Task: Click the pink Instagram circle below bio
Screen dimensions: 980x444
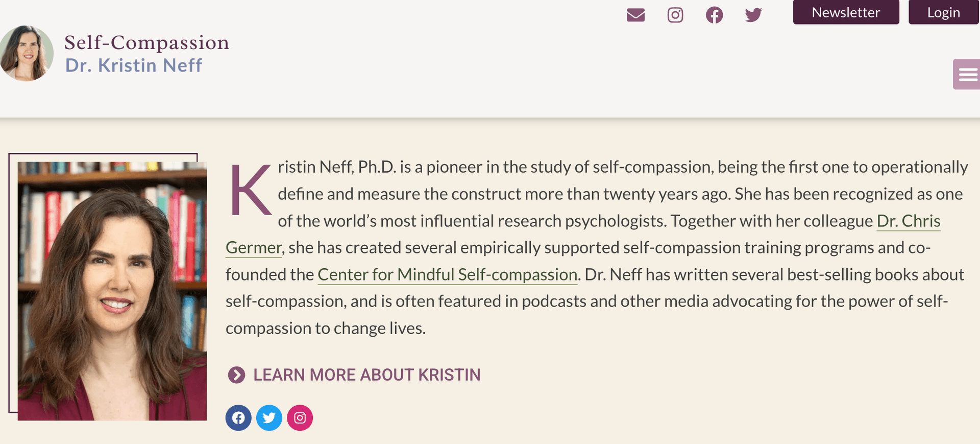Action: point(300,418)
